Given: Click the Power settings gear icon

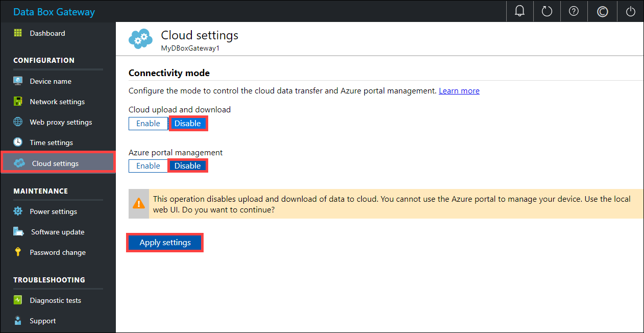Looking at the screenshot, I should pyautogui.click(x=18, y=211).
